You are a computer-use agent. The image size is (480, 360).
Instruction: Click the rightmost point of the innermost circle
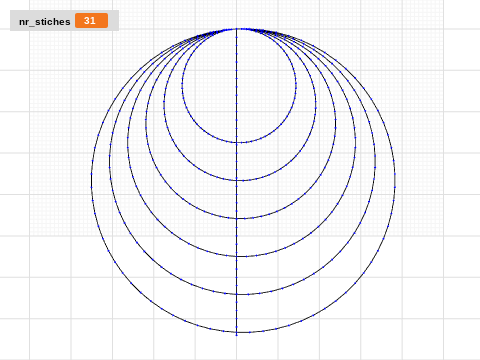(x=296, y=86)
